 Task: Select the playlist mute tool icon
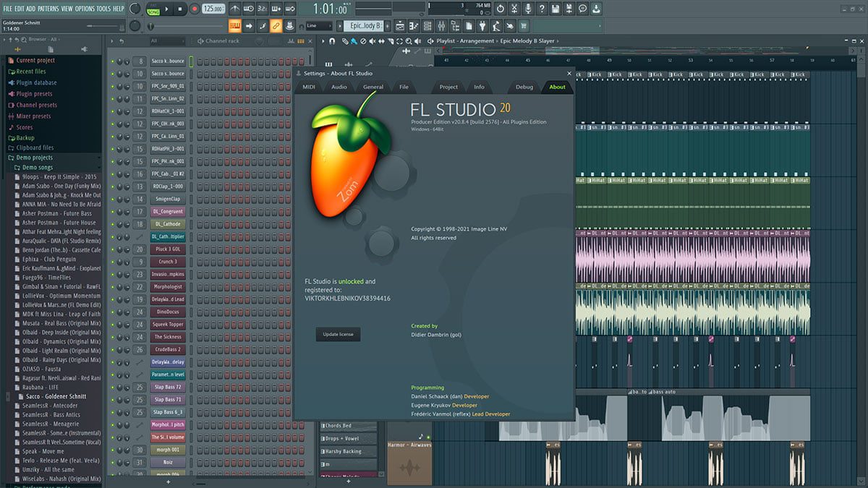tap(373, 41)
